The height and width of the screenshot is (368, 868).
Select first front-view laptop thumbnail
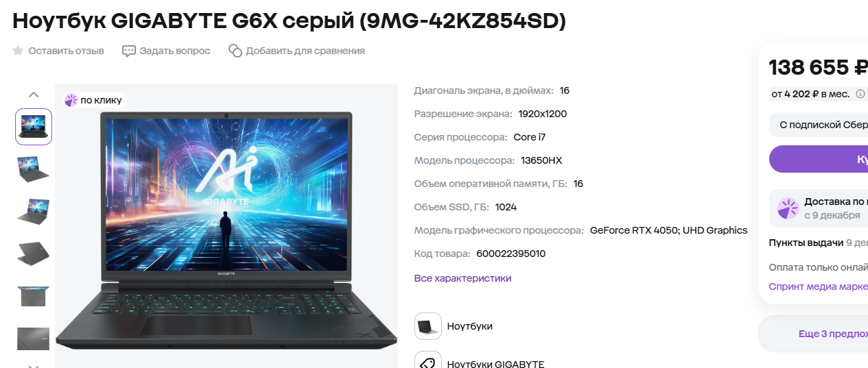tap(34, 127)
